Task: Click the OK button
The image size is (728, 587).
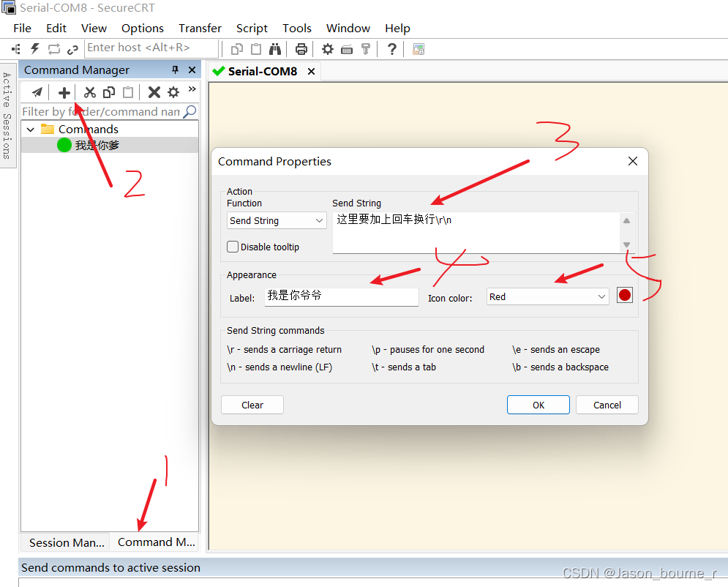Action: pyautogui.click(x=538, y=405)
